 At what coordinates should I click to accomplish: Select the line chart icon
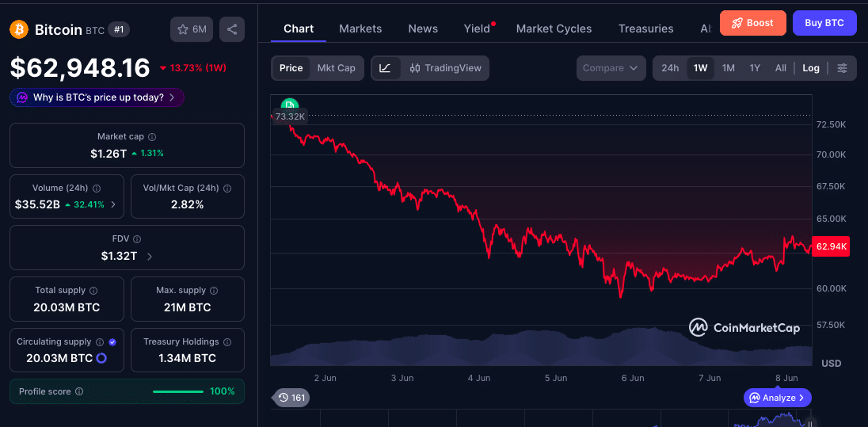pyautogui.click(x=385, y=68)
